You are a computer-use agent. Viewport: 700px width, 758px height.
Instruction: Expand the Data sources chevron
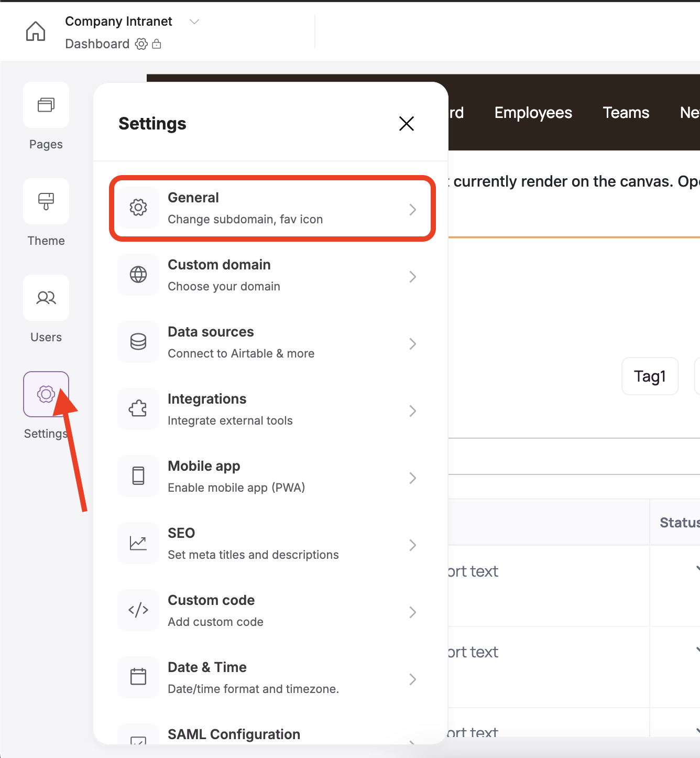pos(413,344)
